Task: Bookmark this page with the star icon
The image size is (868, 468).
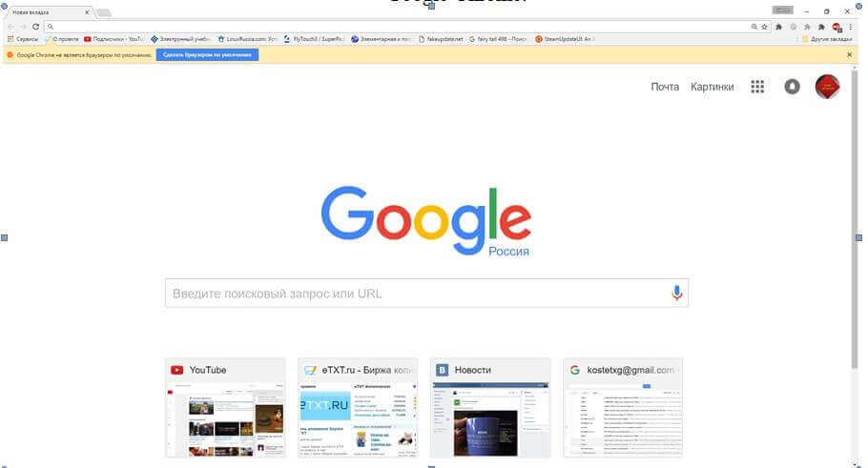Action: pyautogui.click(x=764, y=27)
